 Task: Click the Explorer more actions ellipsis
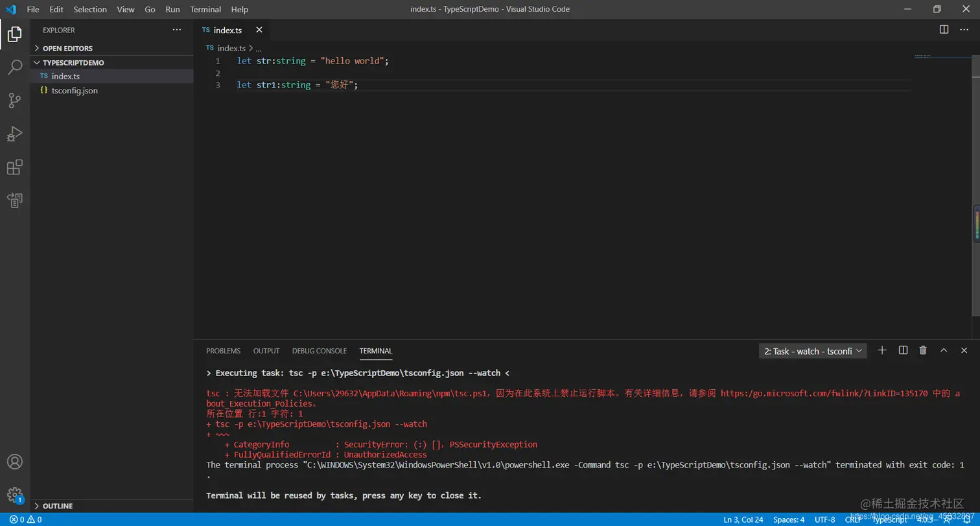(177, 30)
